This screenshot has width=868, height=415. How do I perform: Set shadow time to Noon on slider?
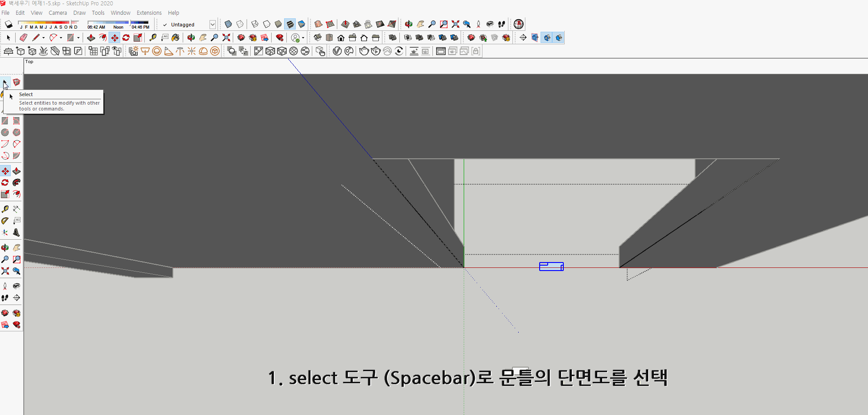pyautogui.click(x=118, y=23)
